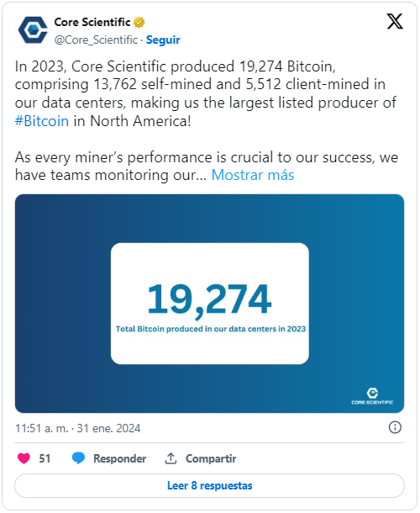The width and height of the screenshot is (420, 513).
Task: Like the tweet with heart icon
Action: tap(24, 458)
